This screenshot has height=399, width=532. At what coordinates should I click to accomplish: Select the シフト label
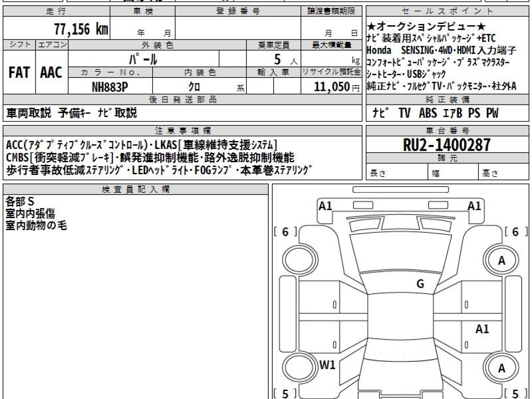(19, 45)
